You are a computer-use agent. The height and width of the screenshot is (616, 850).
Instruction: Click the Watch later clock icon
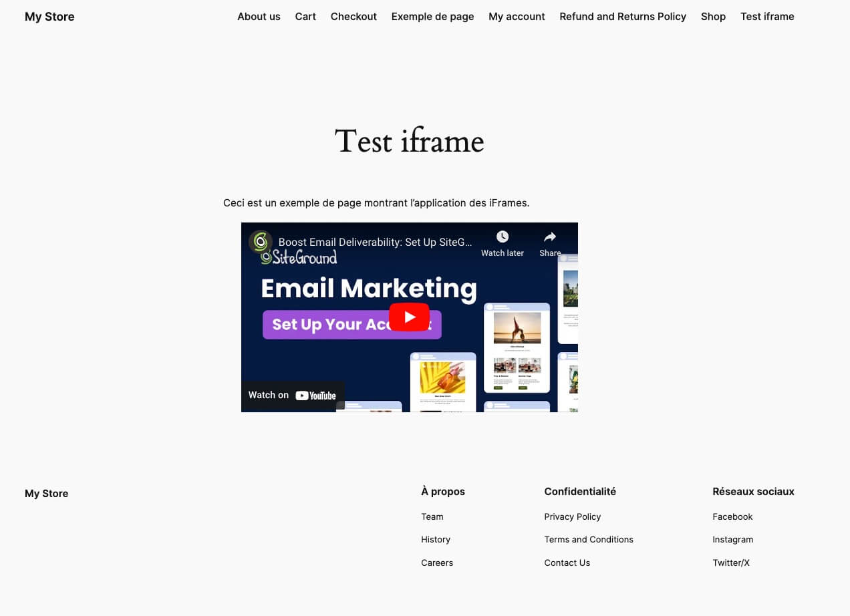pos(503,237)
